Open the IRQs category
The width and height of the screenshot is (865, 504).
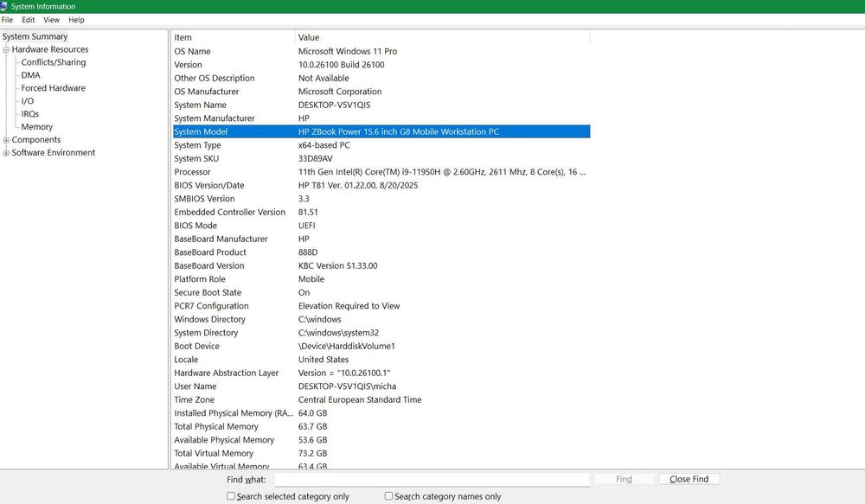29,113
